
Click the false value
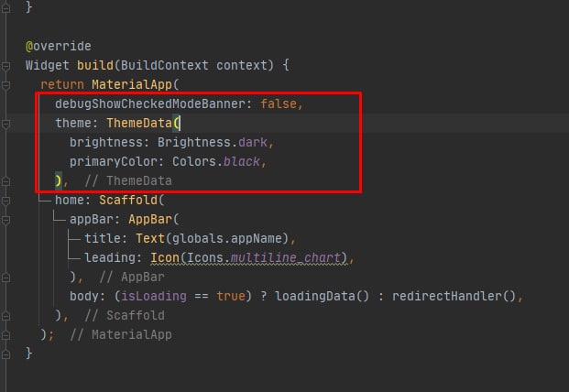pyautogui.click(x=279, y=104)
